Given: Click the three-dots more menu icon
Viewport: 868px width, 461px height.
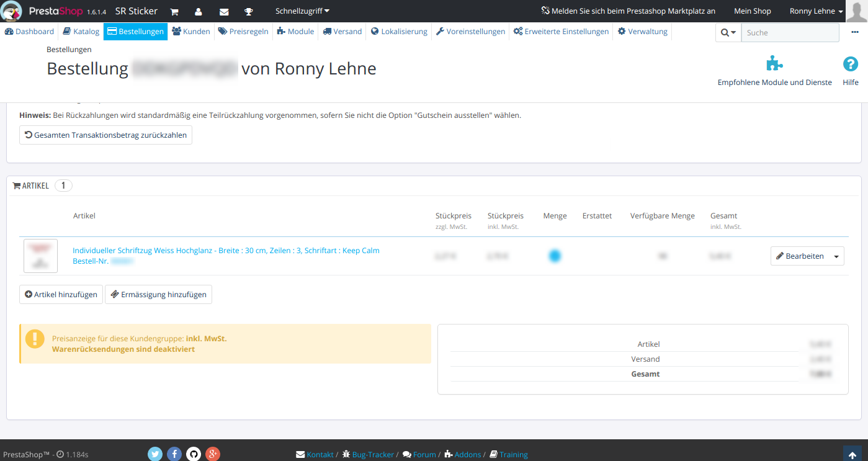Looking at the screenshot, I should pos(855,32).
